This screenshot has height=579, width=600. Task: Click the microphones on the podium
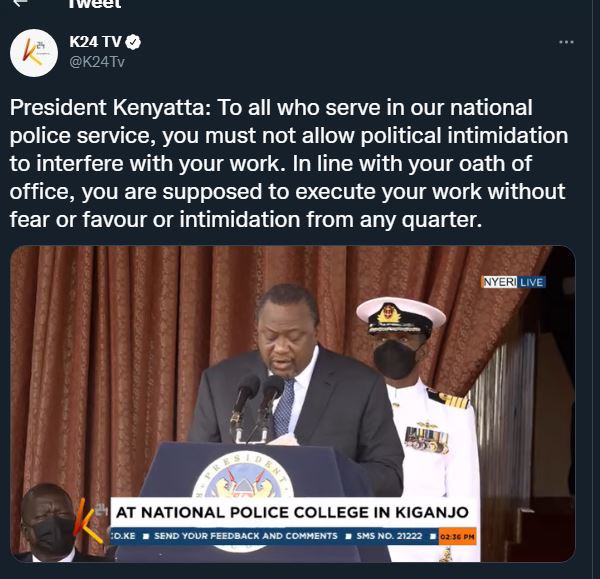(x=257, y=406)
